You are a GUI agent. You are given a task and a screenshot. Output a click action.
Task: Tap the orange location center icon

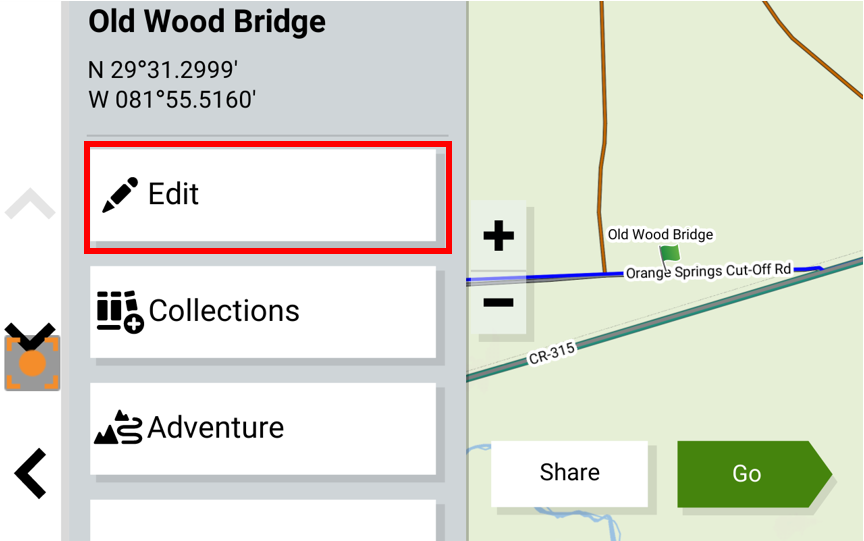point(32,363)
